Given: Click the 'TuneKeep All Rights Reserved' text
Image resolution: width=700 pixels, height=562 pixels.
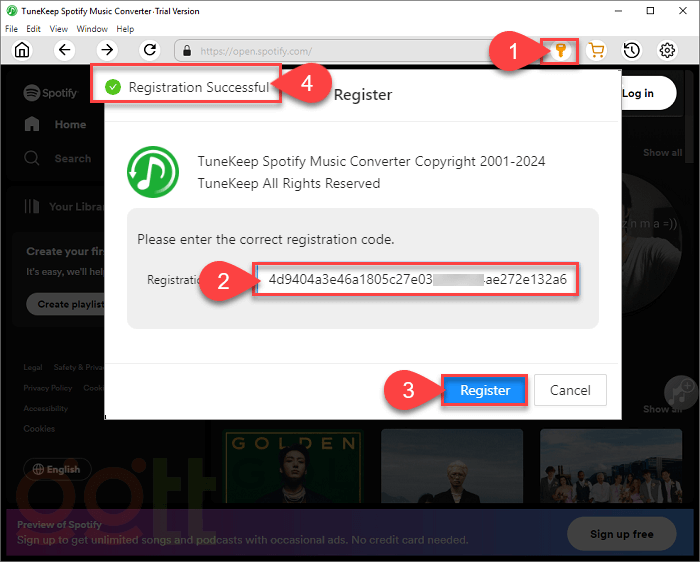Looking at the screenshot, I should click(289, 183).
